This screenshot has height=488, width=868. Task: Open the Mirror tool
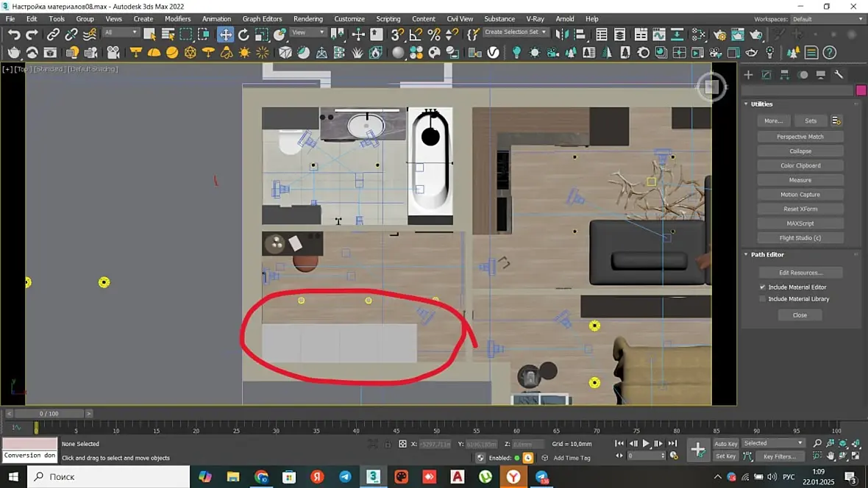pos(563,34)
